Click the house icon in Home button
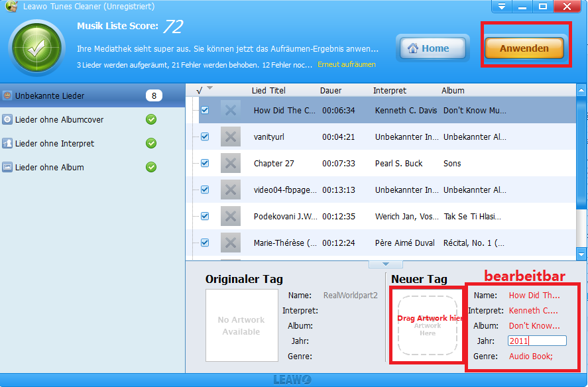The image size is (588, 387). click(x=413, y=48)
